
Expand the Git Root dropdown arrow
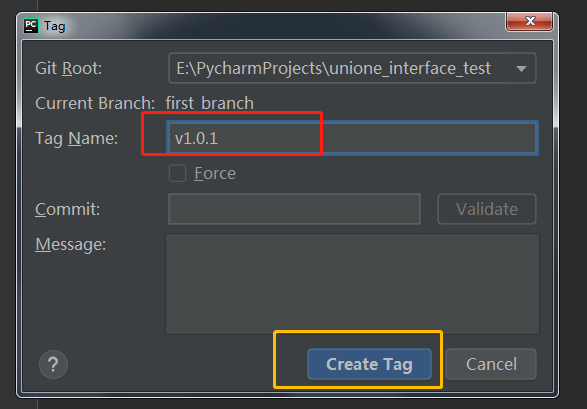pyautogui.click(x=521, y=68)
